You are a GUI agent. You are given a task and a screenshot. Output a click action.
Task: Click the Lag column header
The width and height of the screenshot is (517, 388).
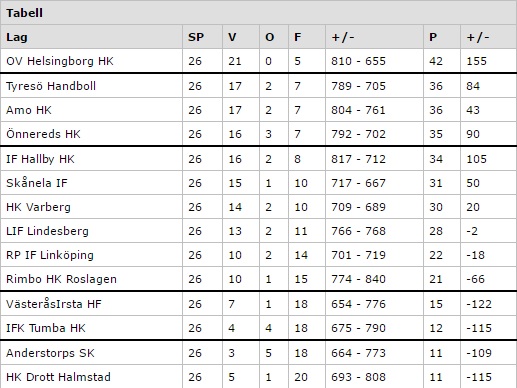[17, 37]
